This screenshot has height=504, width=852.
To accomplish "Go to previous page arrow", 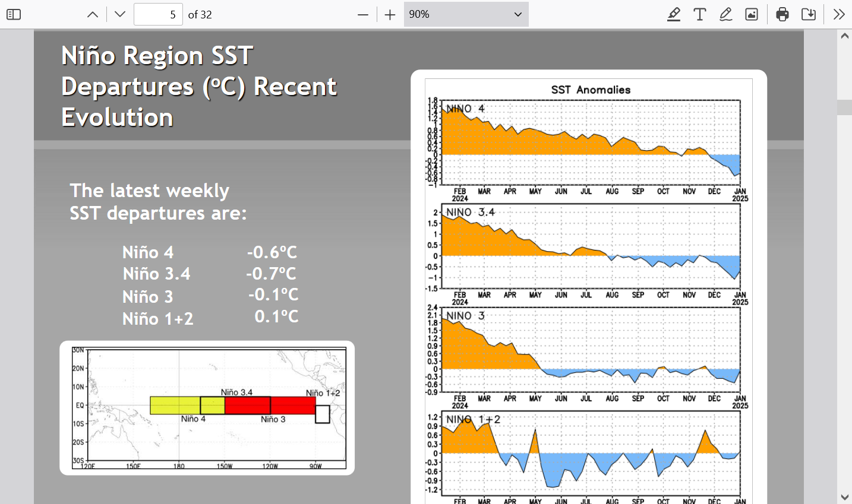I will pyautogui.click(x=93, y=14).
